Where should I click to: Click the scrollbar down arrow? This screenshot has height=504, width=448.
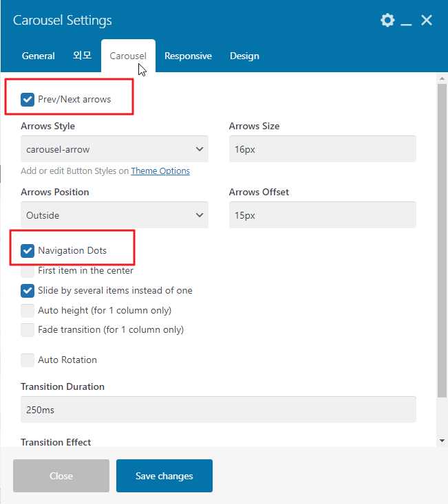(x=442, y=441)
